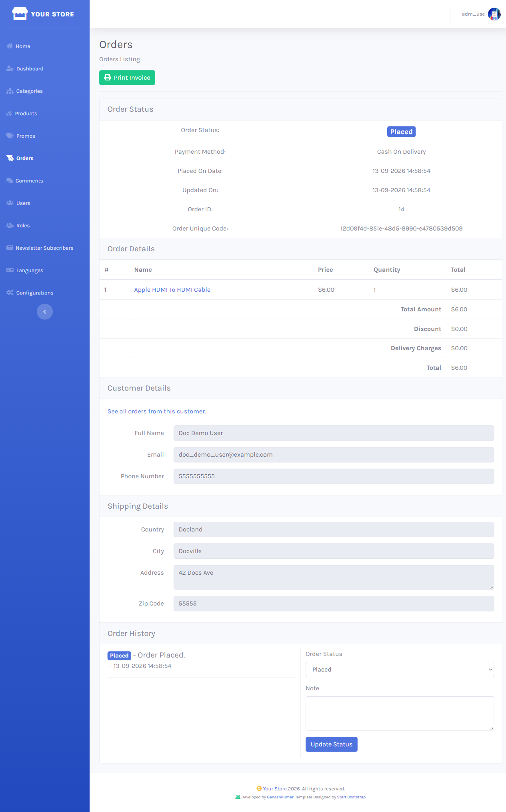Viewport: 506px width, 812px height.
Task: Click the Order ID value 14
Action: pos(401,209)
